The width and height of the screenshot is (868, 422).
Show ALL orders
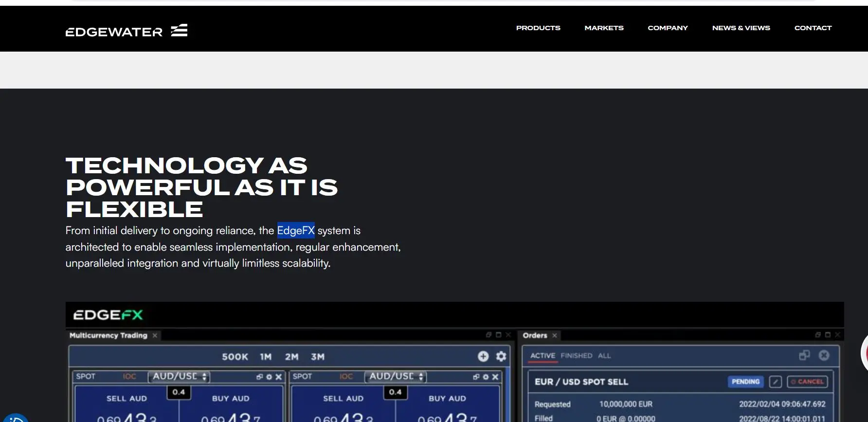(x=604, y=356)
